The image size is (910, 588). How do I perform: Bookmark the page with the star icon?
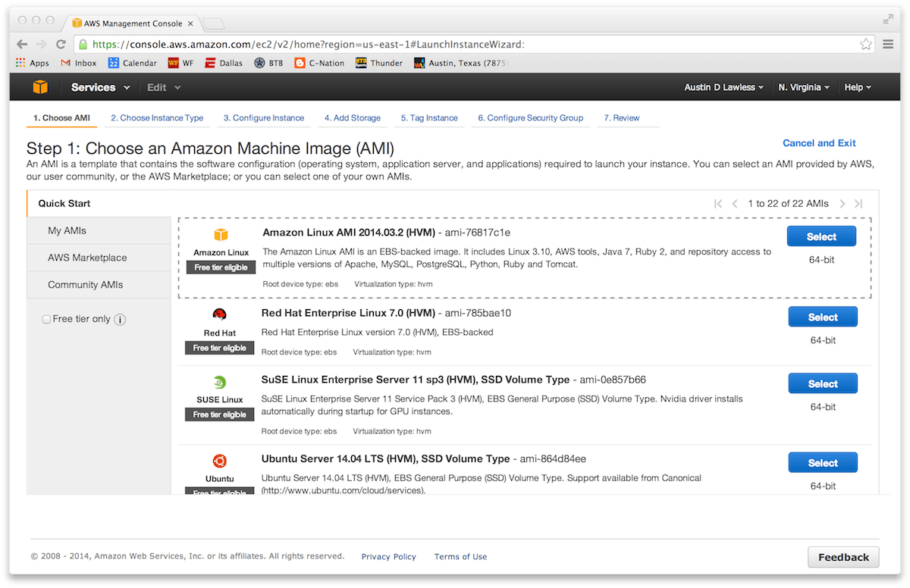tap(866, 45)
